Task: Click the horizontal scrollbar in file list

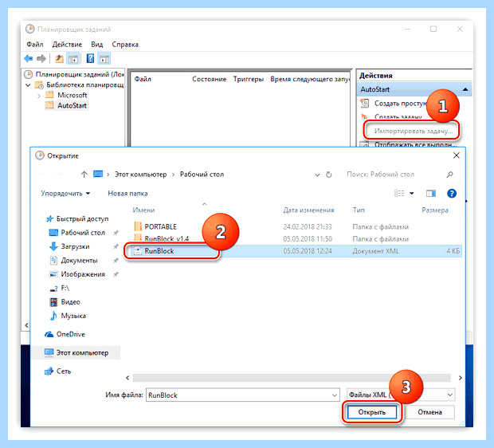Action: (292, 378)
